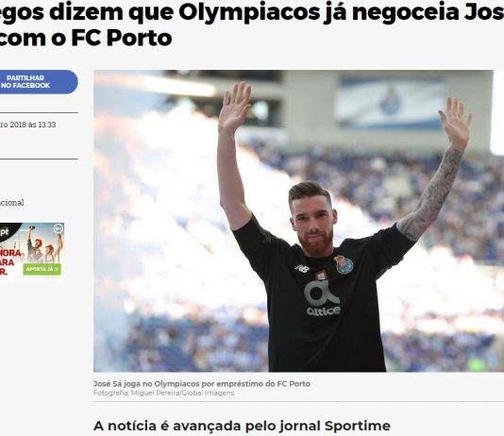
Task: Click the Altice sponsor logo on shirt
Action: (x=322, y=298)
